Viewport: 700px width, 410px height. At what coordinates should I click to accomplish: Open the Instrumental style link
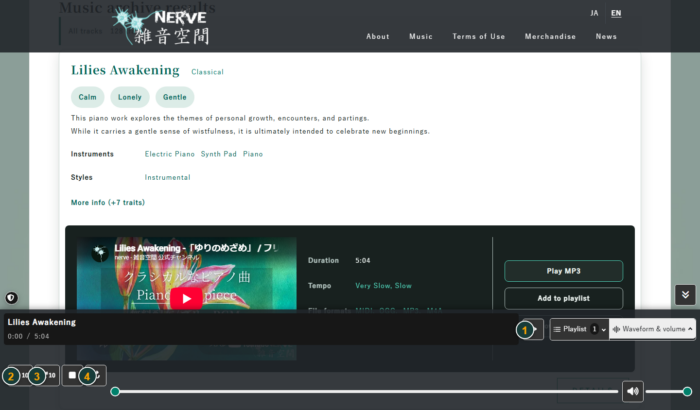167,177
